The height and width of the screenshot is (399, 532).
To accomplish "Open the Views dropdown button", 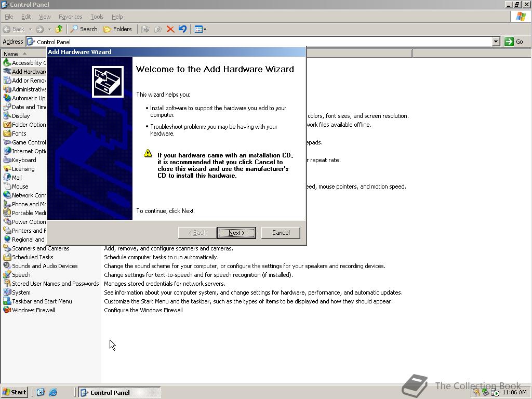I will click(201, 29).
